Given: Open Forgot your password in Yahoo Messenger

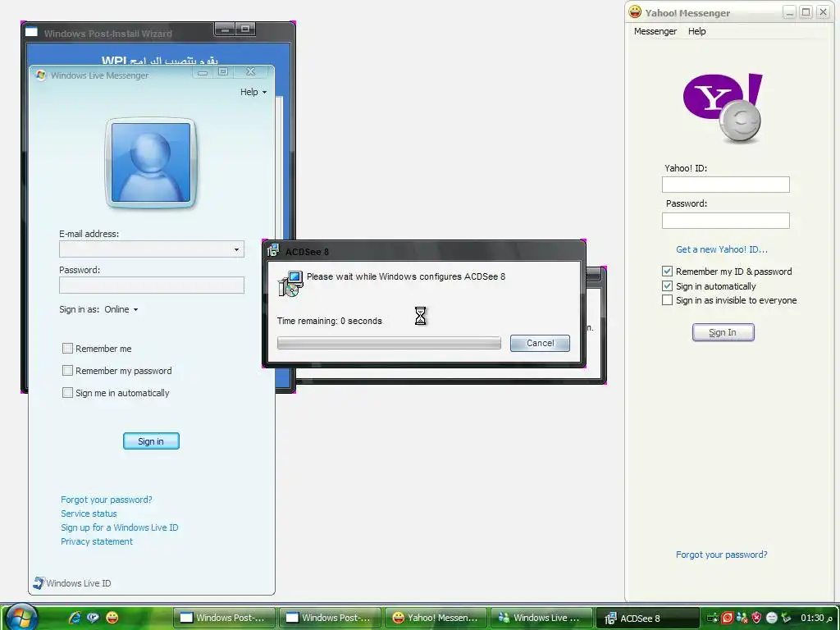Looking at the screenshot, I should tap(721, 555).
